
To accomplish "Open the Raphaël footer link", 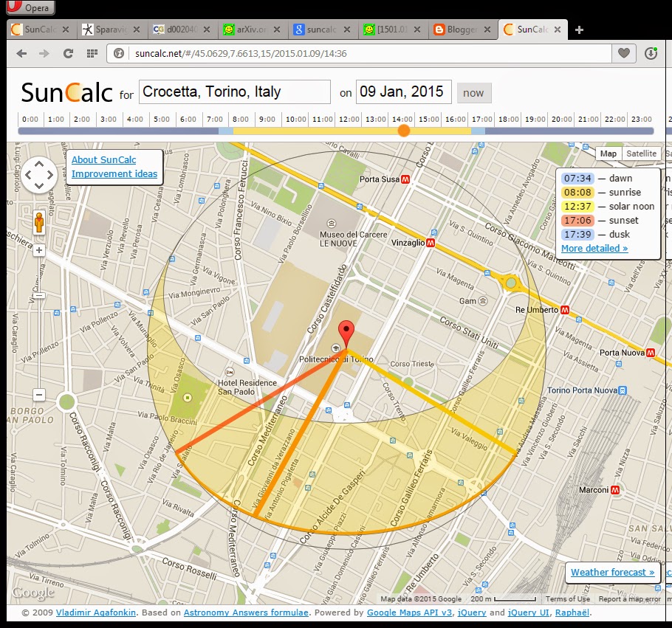I will click(x=572, y=613).
